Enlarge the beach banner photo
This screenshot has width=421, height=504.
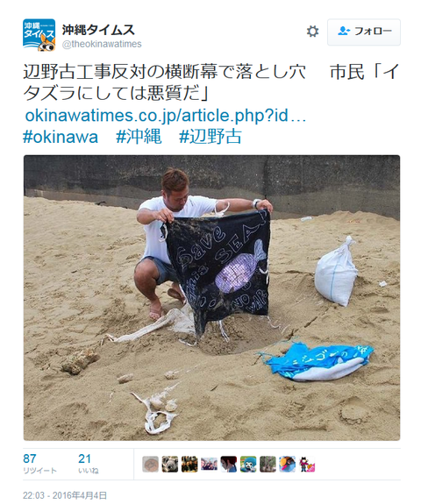[211, 298]
